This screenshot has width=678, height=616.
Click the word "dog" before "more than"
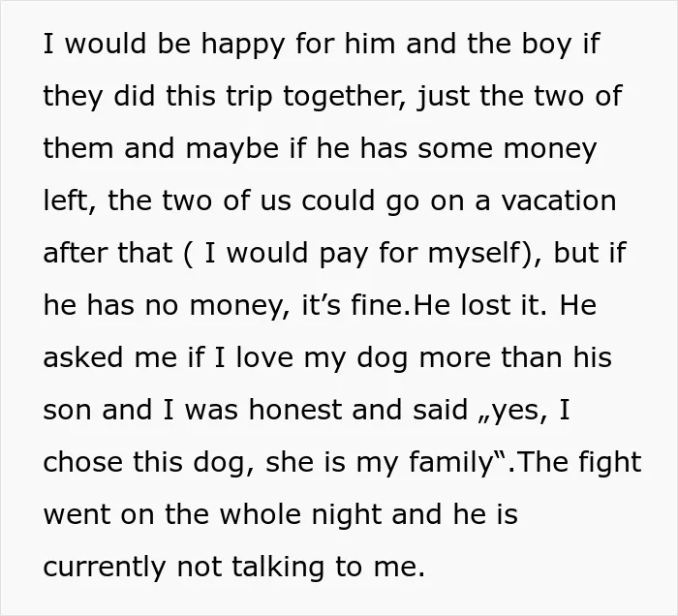pyautogui.click(x=382, y=358)
